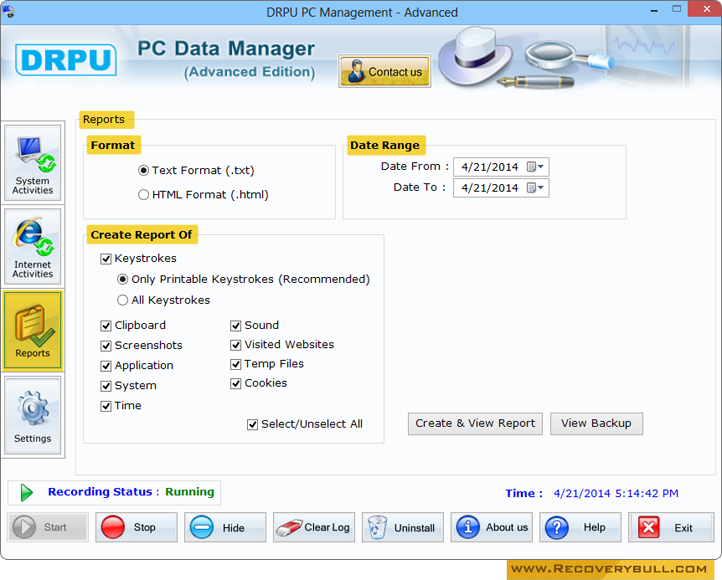Viewport: 722px width, 580px height.
Task: Click the blue Hide minus icon
Action: 202,527
